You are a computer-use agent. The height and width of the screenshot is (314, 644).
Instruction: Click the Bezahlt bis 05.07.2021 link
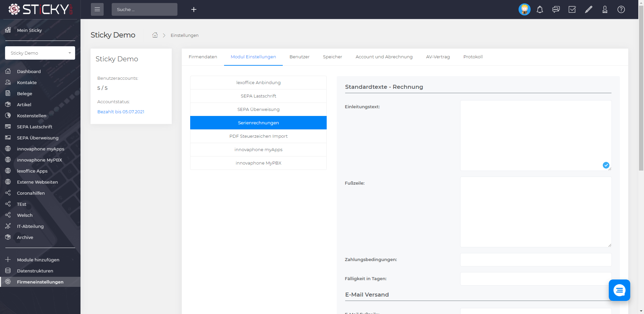pyautogui.click(x=121, y=112)
